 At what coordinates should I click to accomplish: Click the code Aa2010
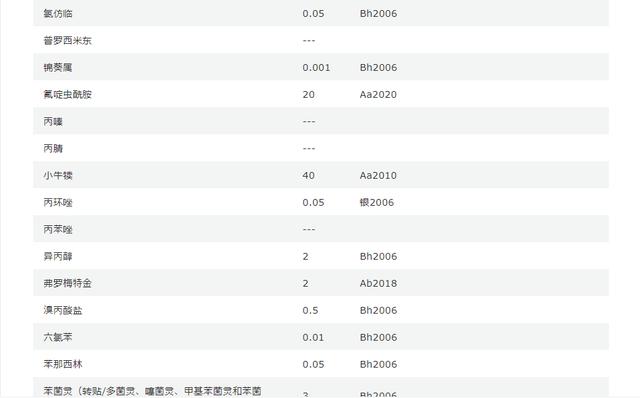coord(378,175)
